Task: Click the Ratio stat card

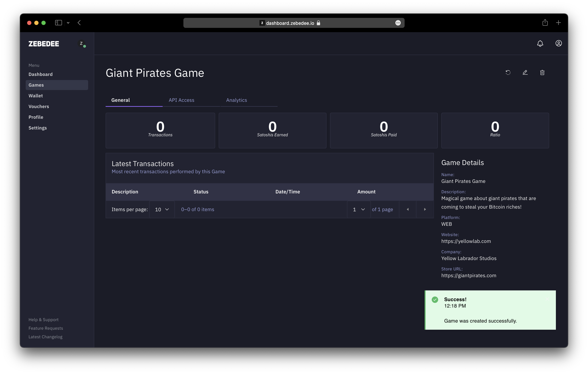Action: click(495, 131)
